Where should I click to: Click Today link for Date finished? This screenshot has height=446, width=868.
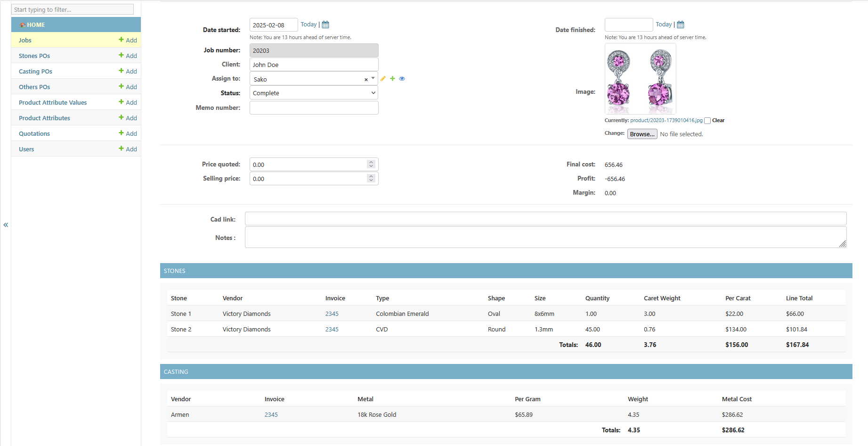(x=664, y=25)
